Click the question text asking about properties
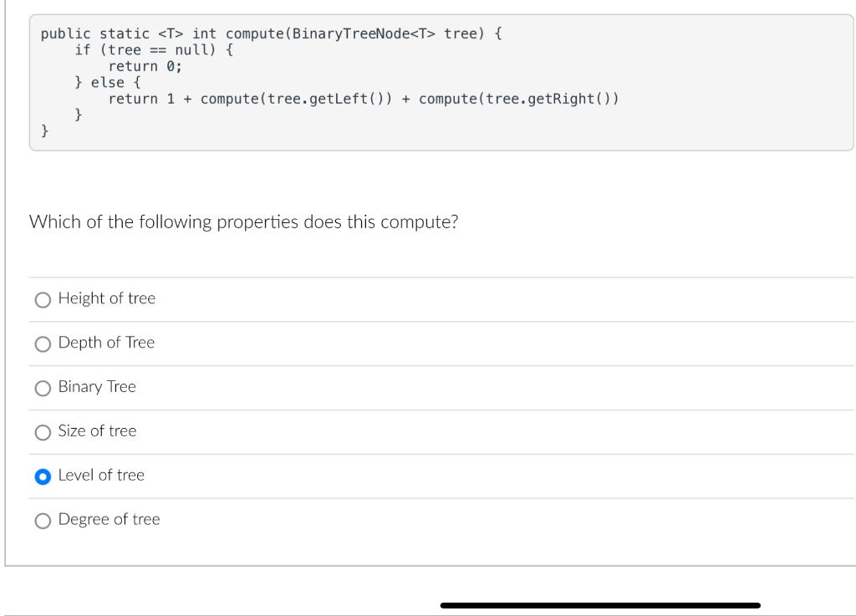 click(244, 221)
